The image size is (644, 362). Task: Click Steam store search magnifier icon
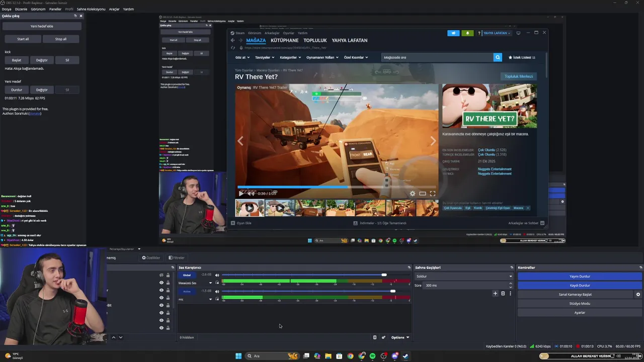pyautogui.click(x=498, y=57)
